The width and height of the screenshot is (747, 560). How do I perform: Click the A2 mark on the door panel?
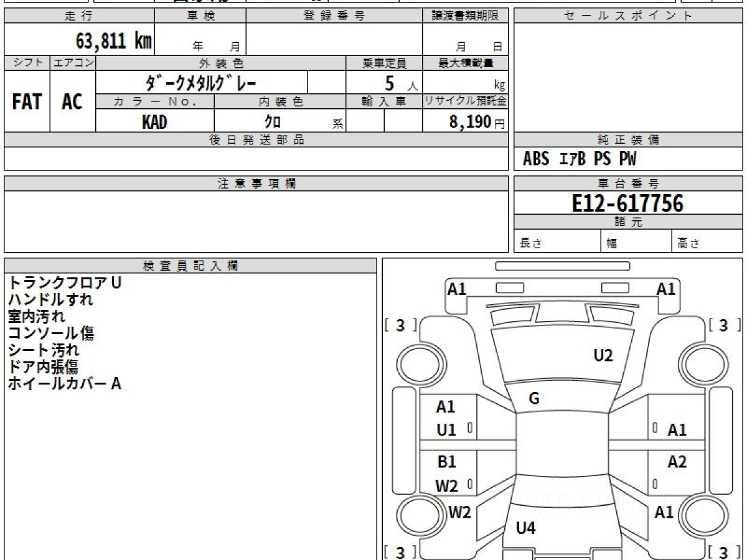click(677, 462)
